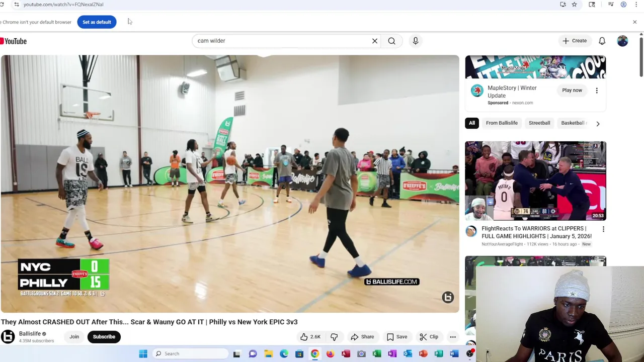
Task: Click the taskbar Search box
Action: click(190, 354)
